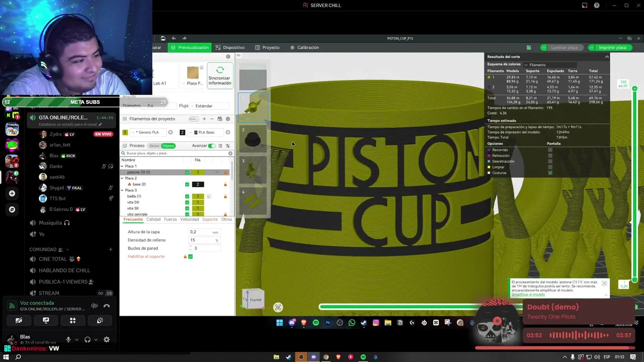Screen dimensions: 644x362
Task: Collapse the Resultado del corte panel
Action: tap(606, 57)
